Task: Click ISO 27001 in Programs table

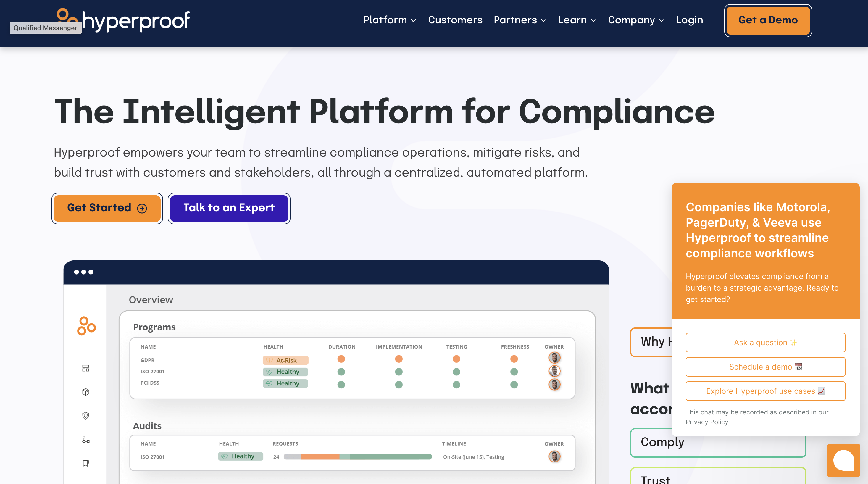Action: 152,372
